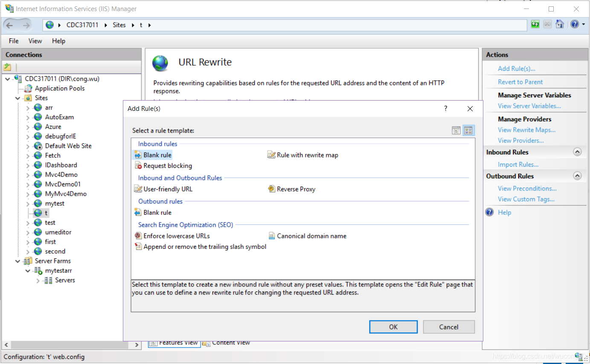Screen dimensions: 590x364
Task: Pick Enforce lowercase URLs template icon
Action: coord(138,236)
